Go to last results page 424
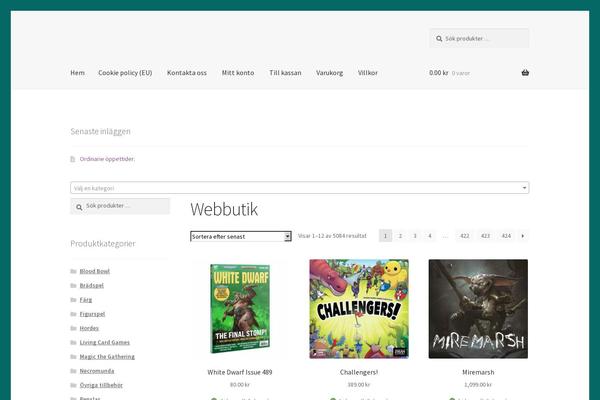Screen dimensions: 600x400 pos(506,236)
